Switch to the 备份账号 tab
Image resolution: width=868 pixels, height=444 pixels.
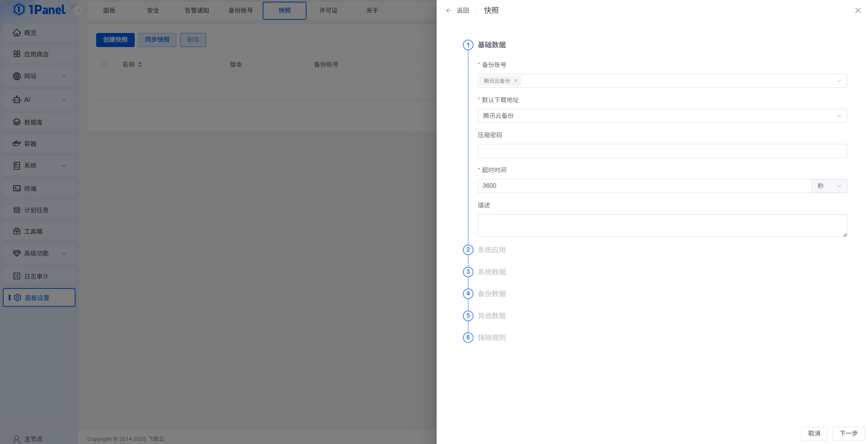point(241,11)
